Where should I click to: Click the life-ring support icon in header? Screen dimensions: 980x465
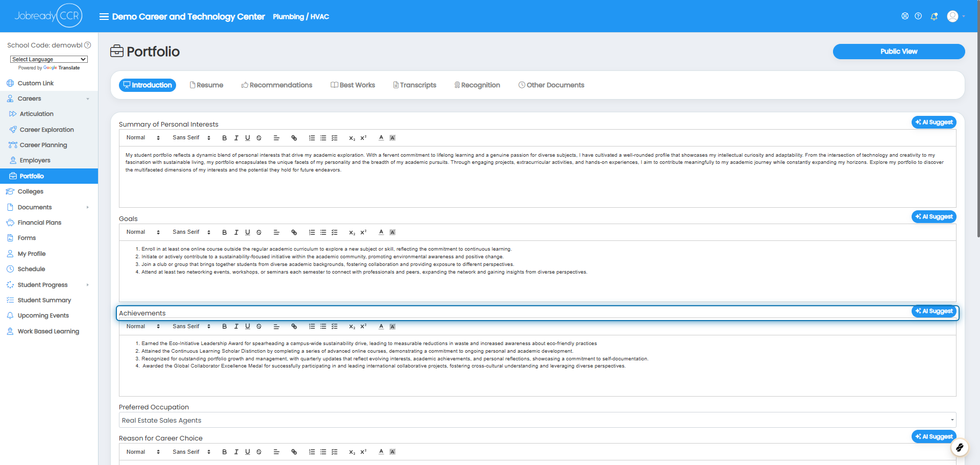click(905, 16)
